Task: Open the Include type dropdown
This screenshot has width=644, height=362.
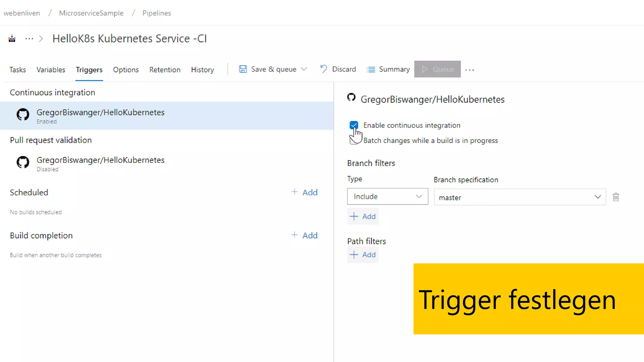Action: coord(387,196)
